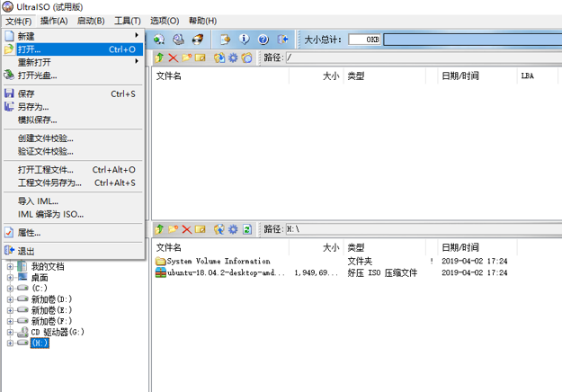This screenshot has width=562, height=392.
Task: Click the extract icon in ISO toolbar
Action: click(219, 58)
